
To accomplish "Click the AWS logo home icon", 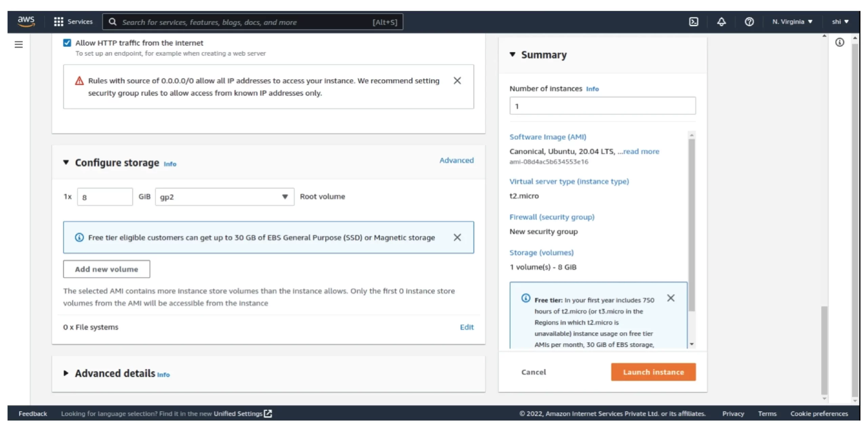I will pos(26,21).
